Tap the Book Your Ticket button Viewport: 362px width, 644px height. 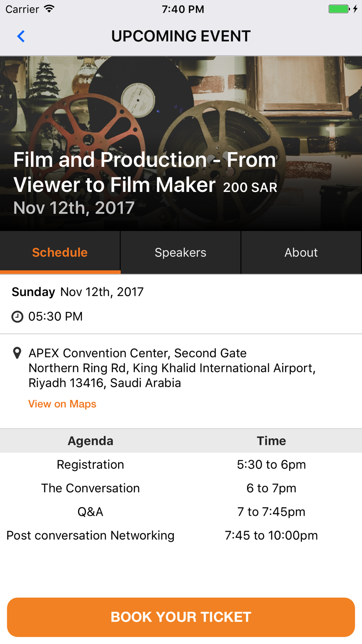181,617
